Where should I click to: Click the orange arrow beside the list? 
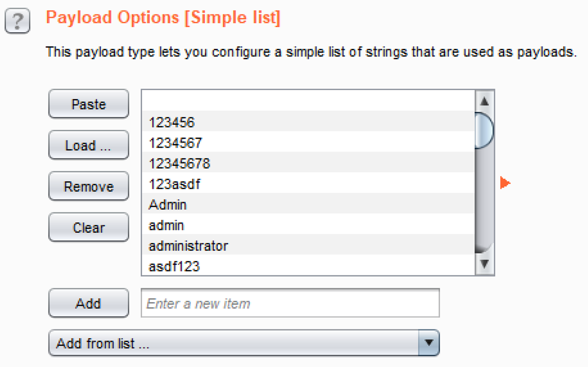point(505,183)
